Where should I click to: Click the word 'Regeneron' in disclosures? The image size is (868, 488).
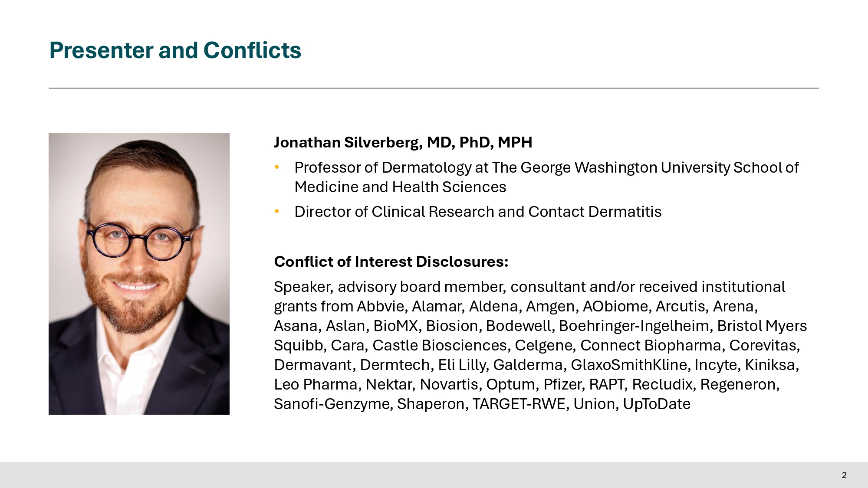pos(739,384)
